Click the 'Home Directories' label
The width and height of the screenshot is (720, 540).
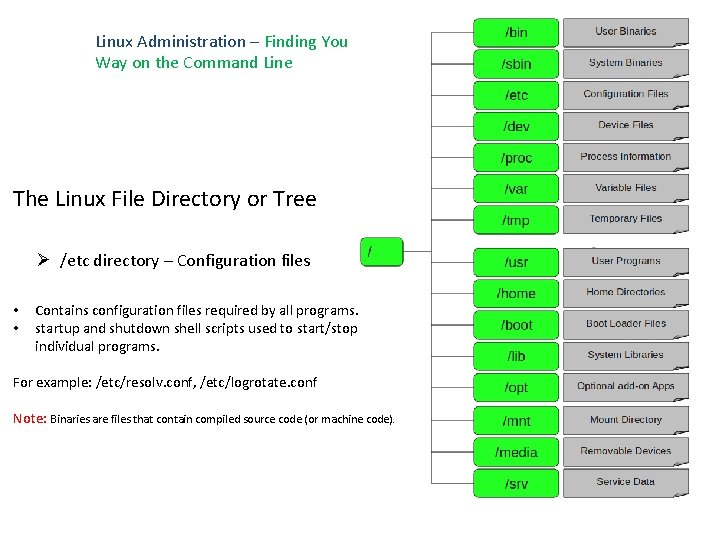(x=626, y=292)
